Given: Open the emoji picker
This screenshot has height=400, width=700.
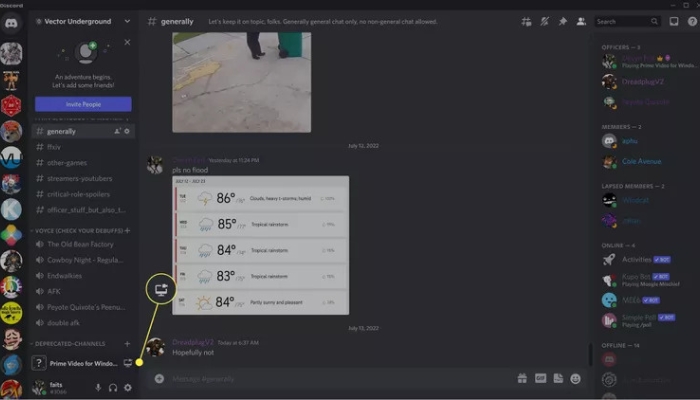Looking at the screenshot, I should (576, 379).
